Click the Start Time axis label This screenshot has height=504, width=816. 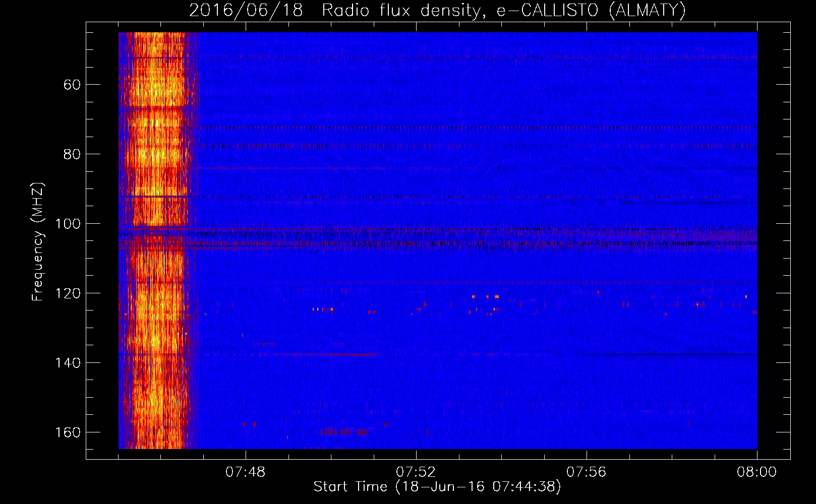[437, 487]
